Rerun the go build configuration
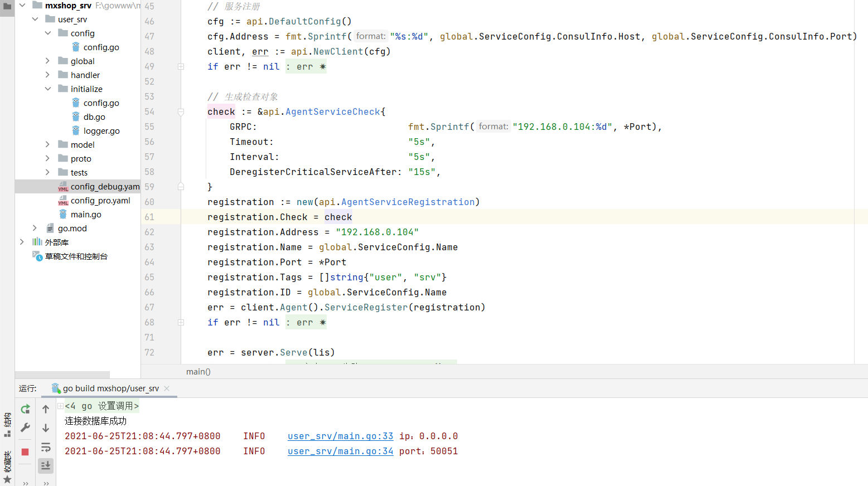This screenshot has height=486, width=868. tap(25, 409)
